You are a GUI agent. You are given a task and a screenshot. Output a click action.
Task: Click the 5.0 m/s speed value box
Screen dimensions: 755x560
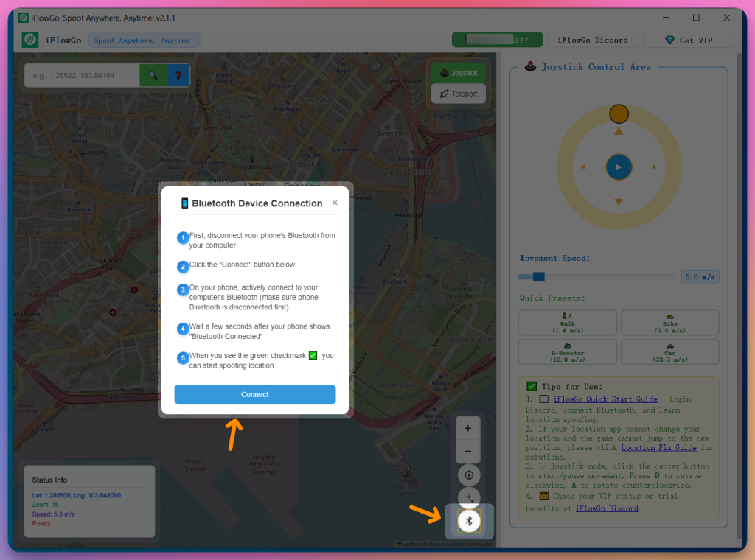700,277
